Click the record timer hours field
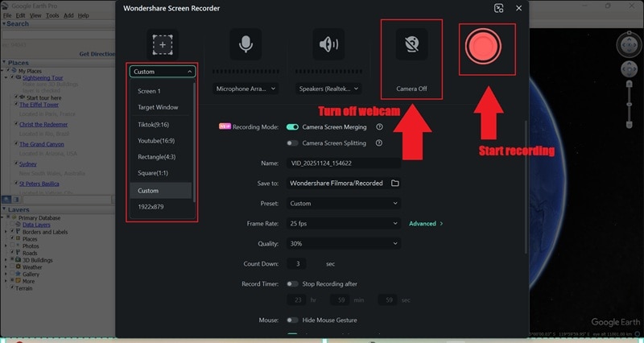The image size is (644, 343). tap(298, 300)
